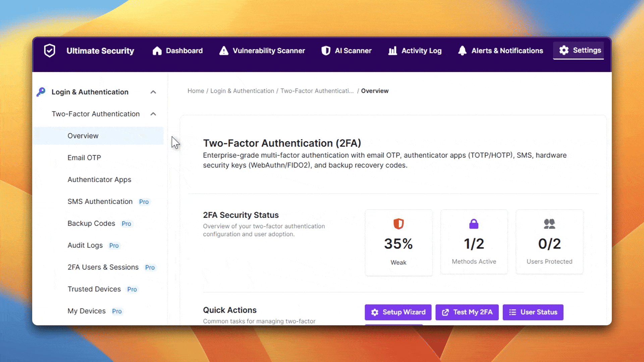Open the Dashboard tab
The width and height of the screenshot is (644, 362).
pyautogui.click(x=177, y=51)
